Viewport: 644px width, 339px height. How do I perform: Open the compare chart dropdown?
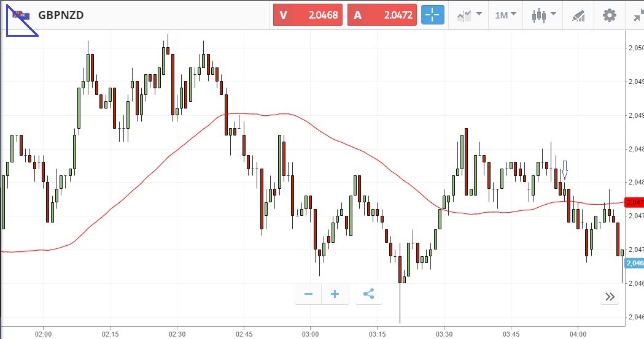468,15
